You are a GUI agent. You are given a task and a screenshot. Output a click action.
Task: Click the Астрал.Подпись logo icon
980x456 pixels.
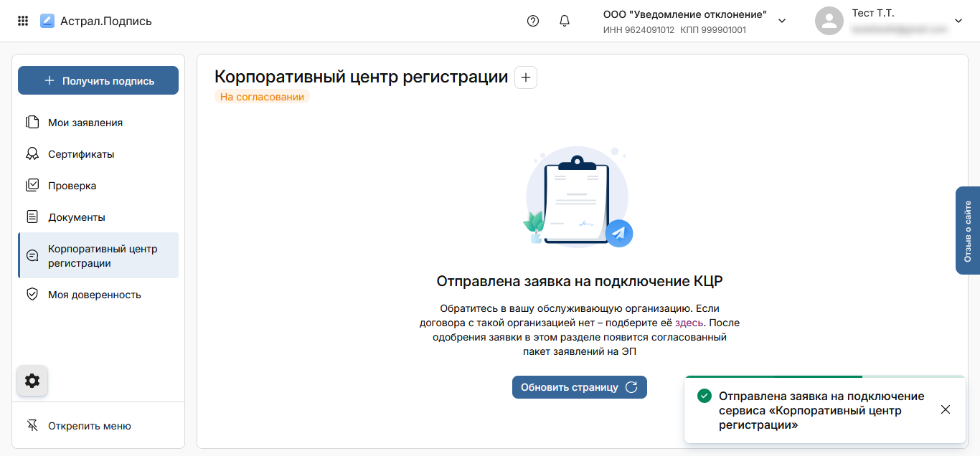[47, 21]
